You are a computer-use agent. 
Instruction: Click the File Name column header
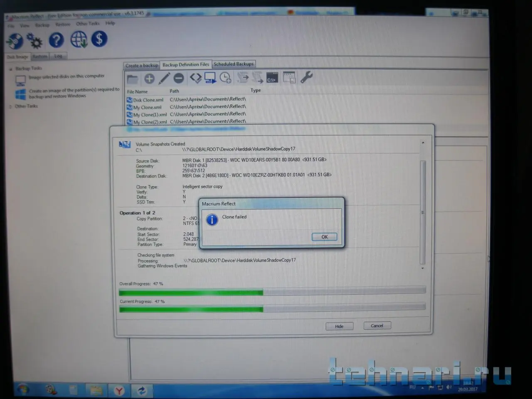[x=138, y=92]
